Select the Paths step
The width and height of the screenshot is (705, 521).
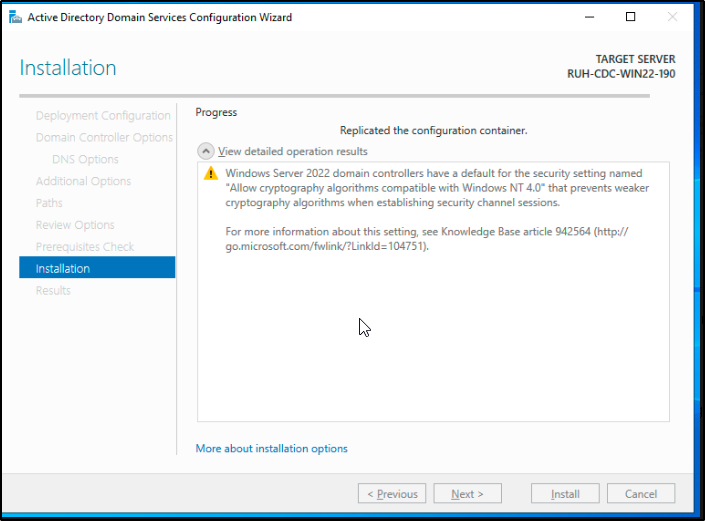pyautogui.click(x=49, y=203)
